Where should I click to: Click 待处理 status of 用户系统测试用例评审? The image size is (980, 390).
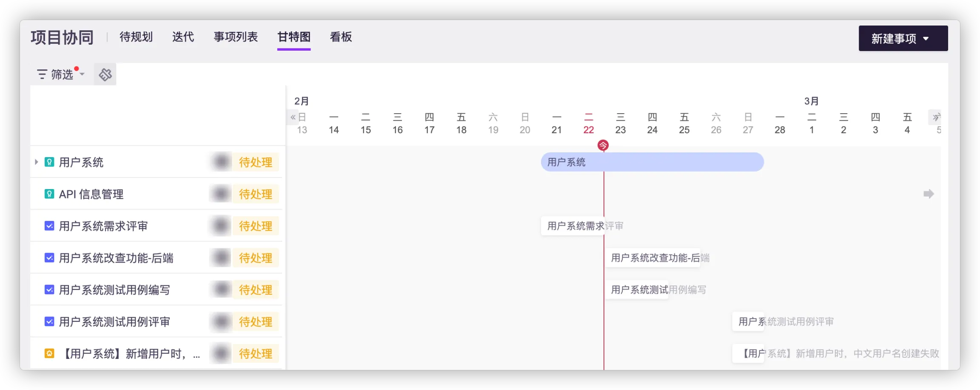coord(255,322)
